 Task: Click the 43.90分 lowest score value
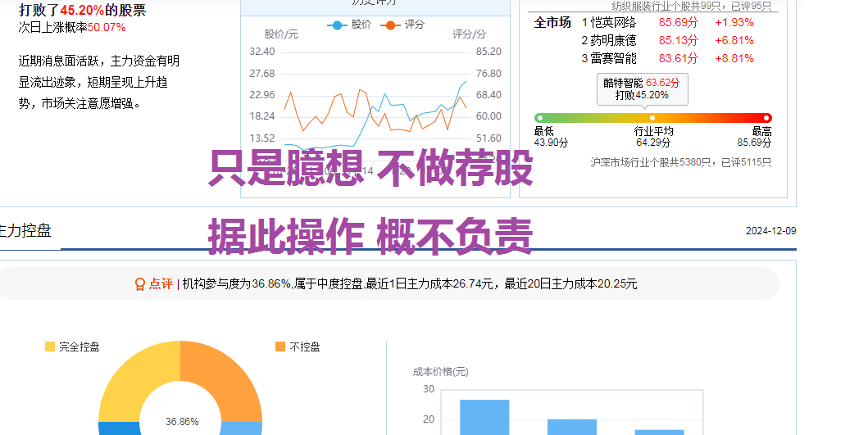pyautogui.click(x=551, y=143)
